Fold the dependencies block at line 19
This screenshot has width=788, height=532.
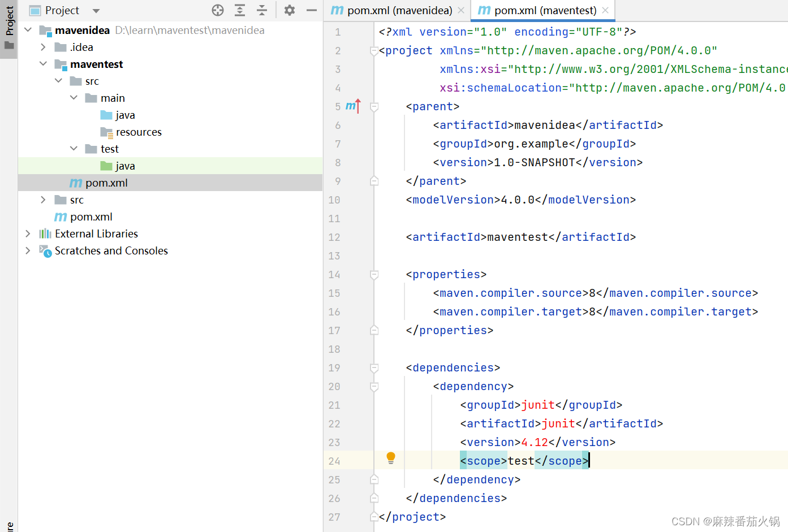click(374, 367)
